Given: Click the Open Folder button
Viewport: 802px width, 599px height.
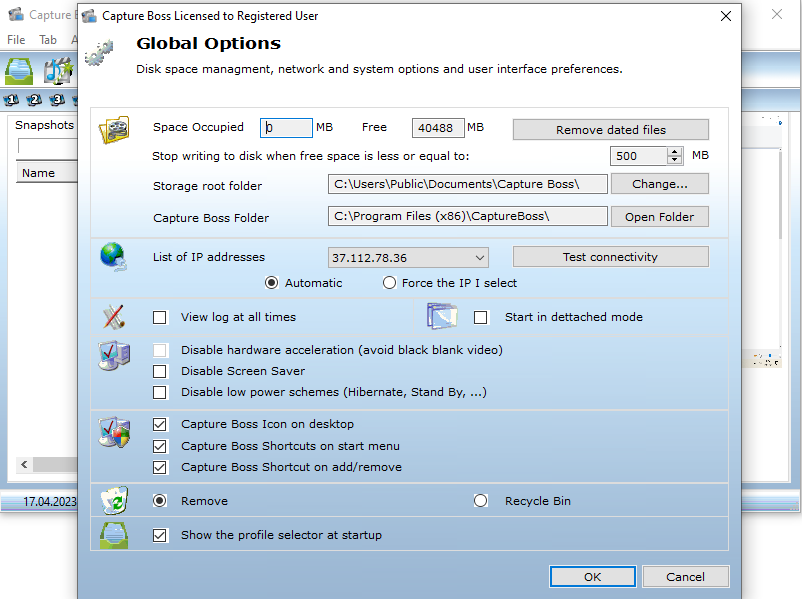Looking at the screenshot, I should (x=660, y=217).
